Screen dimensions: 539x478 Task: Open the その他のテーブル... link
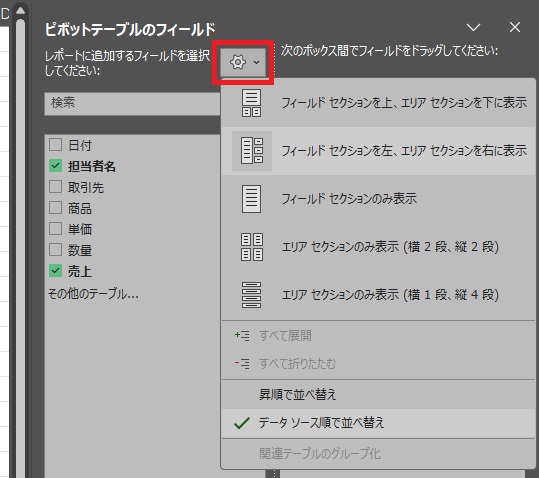(93, 294)
